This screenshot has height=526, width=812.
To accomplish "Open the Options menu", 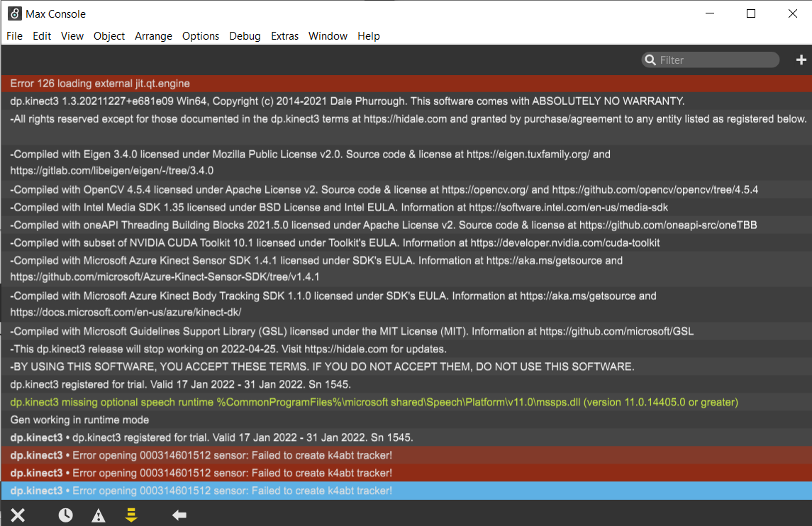I will point(201,36).
